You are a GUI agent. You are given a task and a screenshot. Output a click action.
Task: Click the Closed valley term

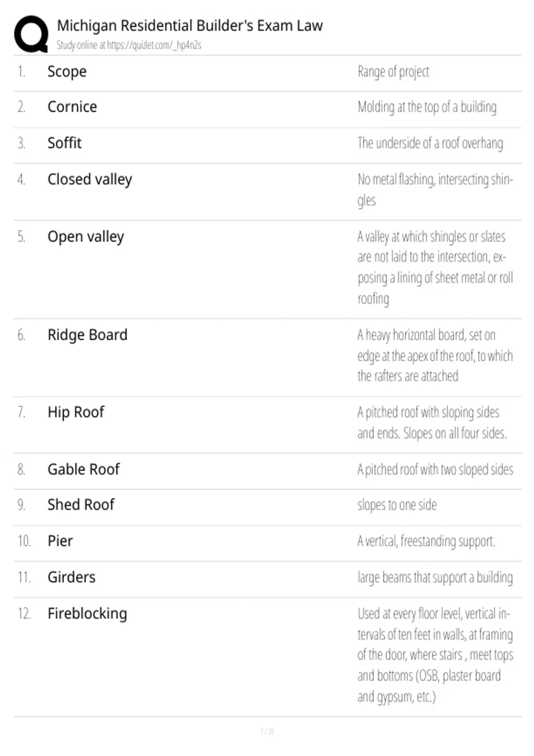click(x=90, y=179)
